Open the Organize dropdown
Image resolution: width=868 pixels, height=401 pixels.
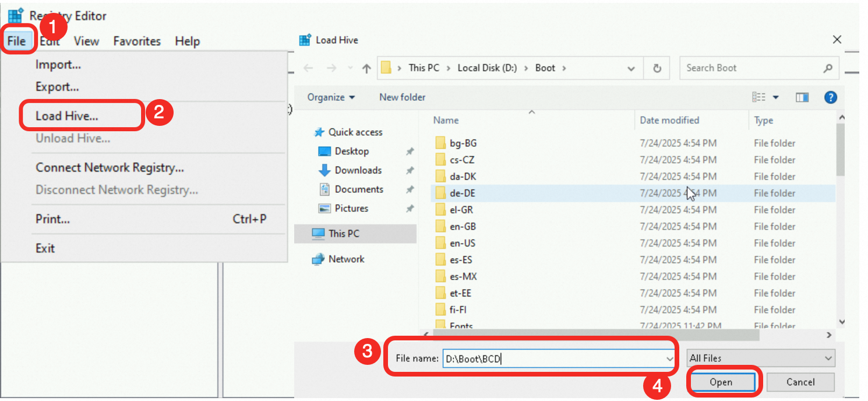click(x=331, y=97)
